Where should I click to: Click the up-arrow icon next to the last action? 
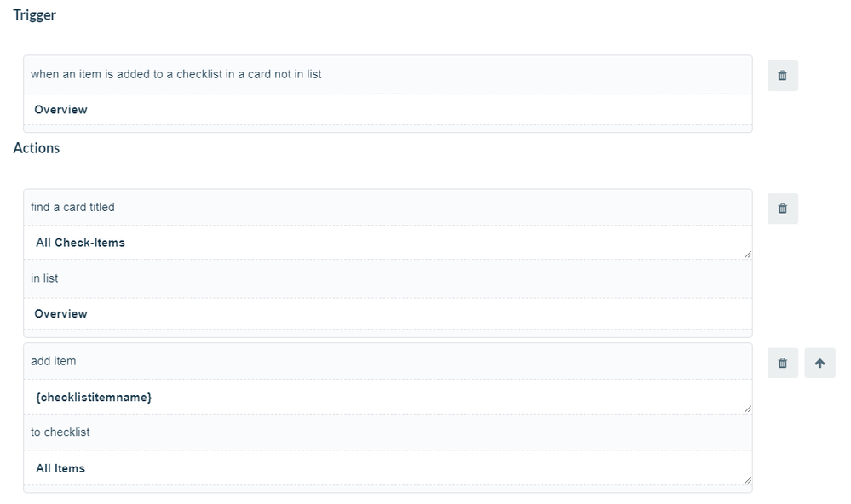[819, 362]
